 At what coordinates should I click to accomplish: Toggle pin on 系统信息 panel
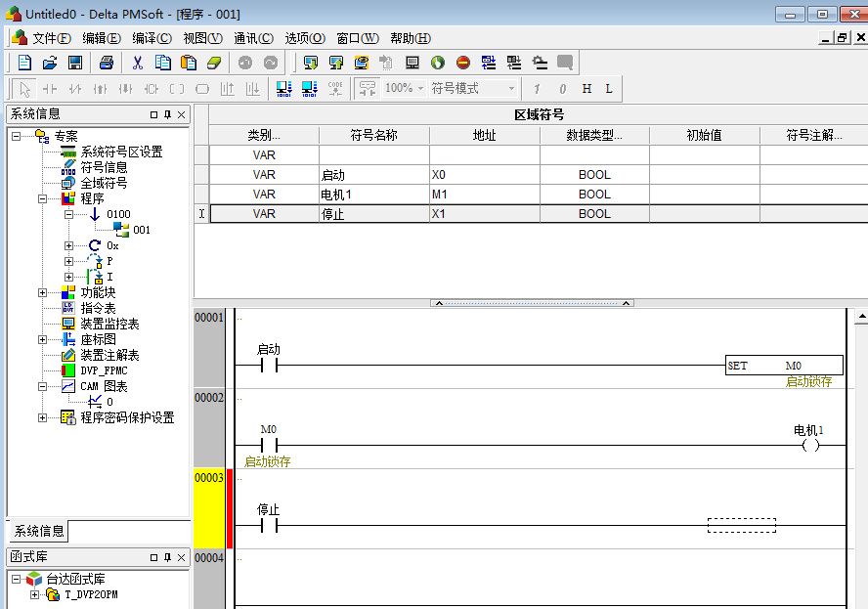coord(168,114)
